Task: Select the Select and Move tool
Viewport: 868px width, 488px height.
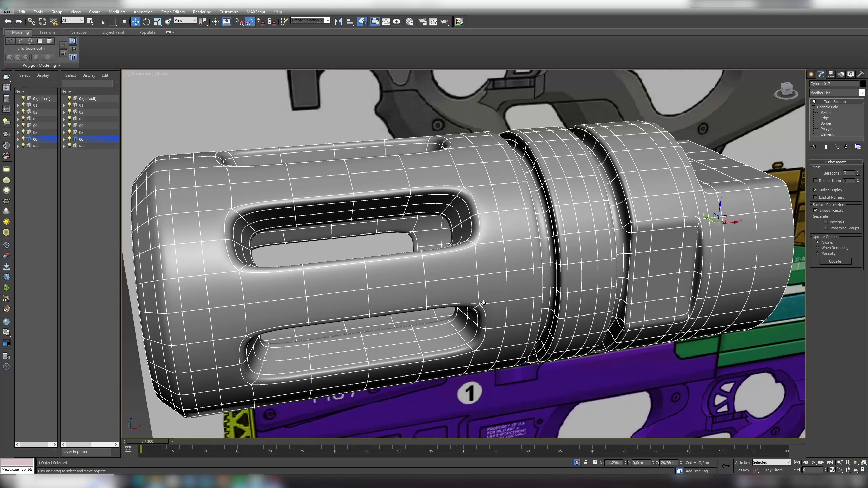Action: [x=136, y=22]
